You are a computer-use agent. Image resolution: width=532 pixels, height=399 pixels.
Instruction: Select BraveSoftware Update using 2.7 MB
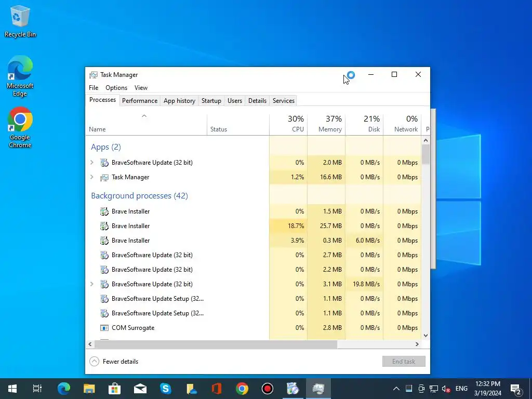point(254,255)
